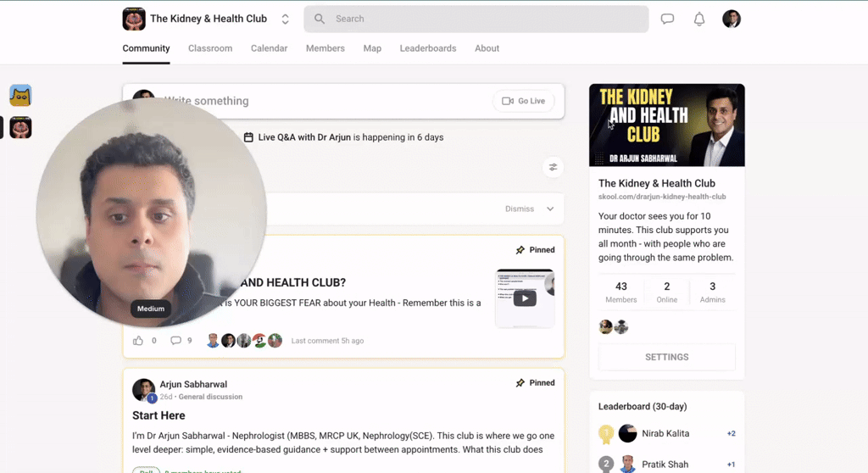Viewport: 868px width, 473px height.
Task: Click the Kidney and Health Club banner image
Action: point(667,125)
